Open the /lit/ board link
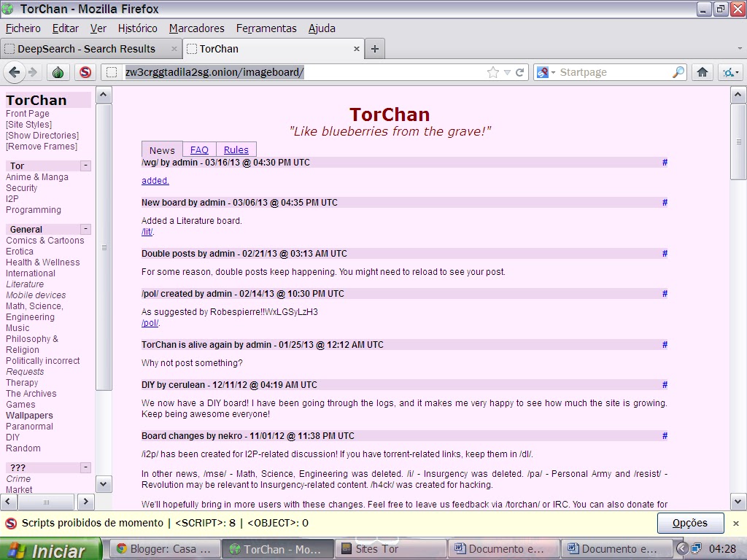 click(x=147, y=231)
